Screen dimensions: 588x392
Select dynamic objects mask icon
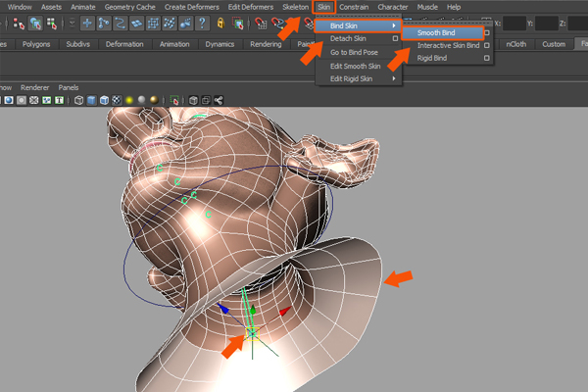click(x=170, y=24)
